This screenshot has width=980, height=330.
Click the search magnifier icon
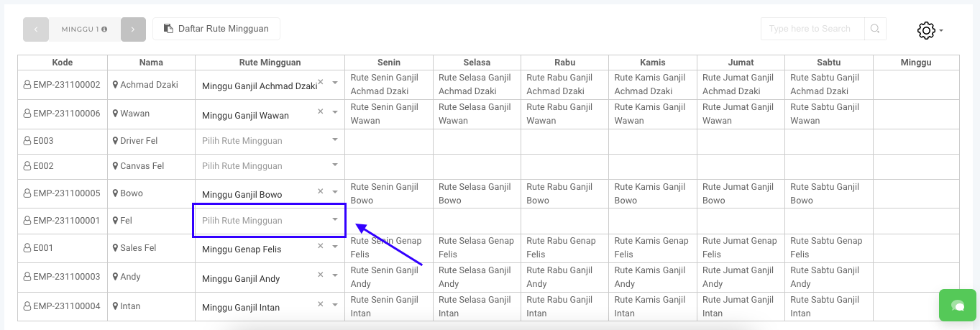click(875, 29)
